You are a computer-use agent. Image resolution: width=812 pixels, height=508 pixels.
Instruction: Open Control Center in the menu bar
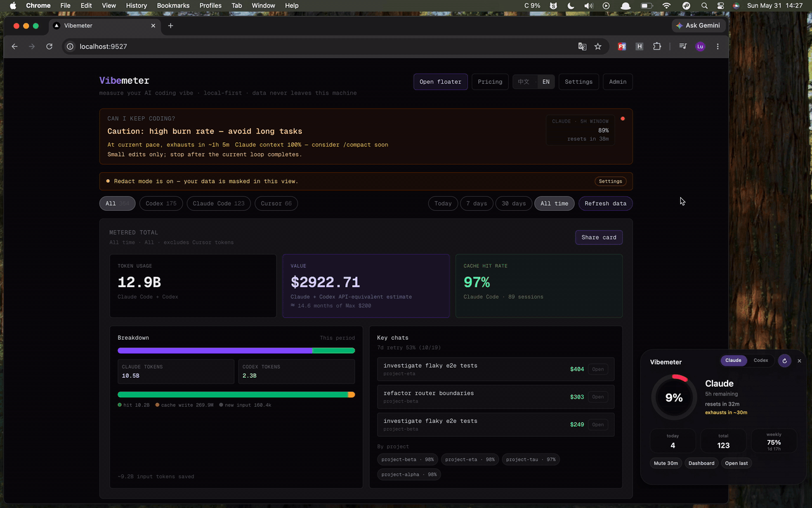click(x=721, y=6)
